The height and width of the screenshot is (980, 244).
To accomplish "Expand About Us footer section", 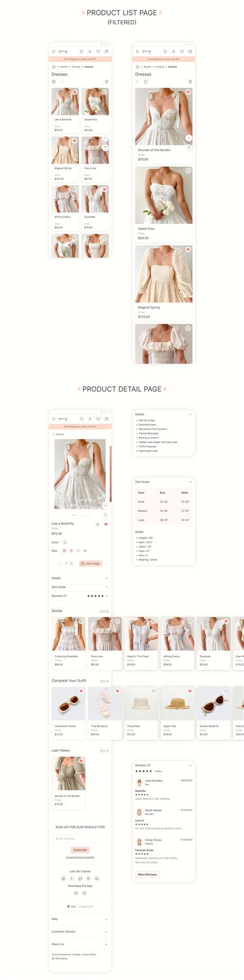I will 80,944.
